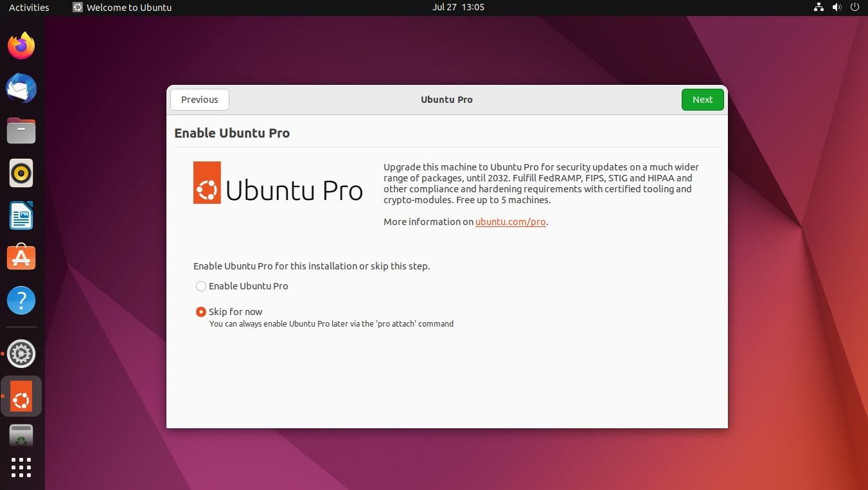Click the 'pro attach' command hint text
The width and height of the screenshot is (868, 490).
tap(332, 324)
